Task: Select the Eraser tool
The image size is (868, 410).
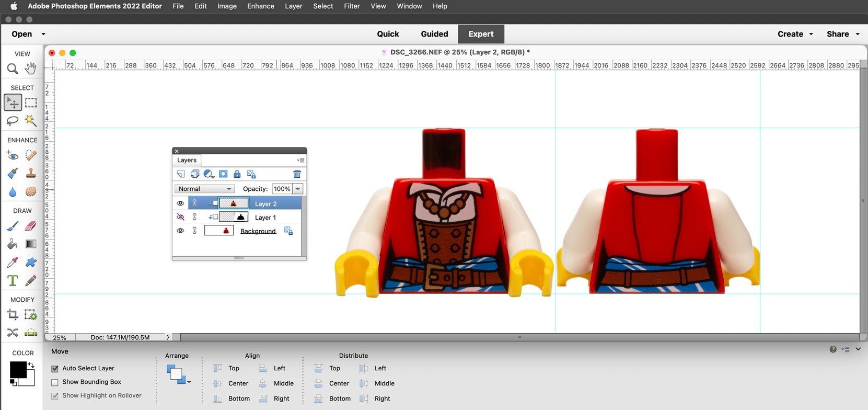Action: (x=31, y=226)
